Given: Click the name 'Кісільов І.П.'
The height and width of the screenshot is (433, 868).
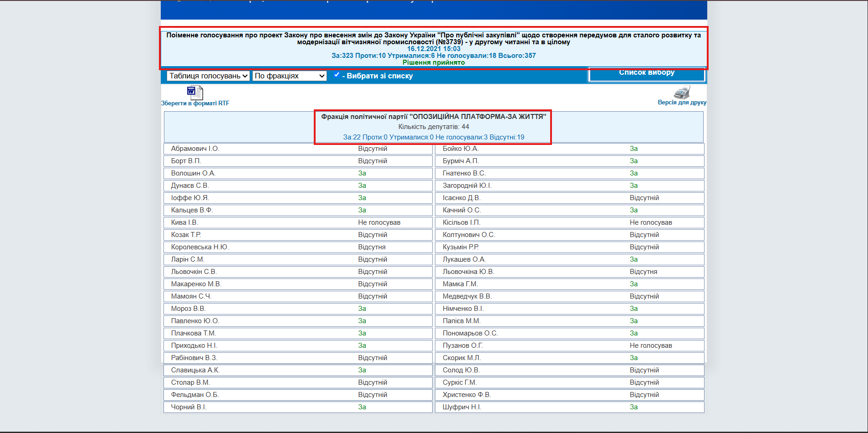Looking at the screenshot, I should pos(461,222).
